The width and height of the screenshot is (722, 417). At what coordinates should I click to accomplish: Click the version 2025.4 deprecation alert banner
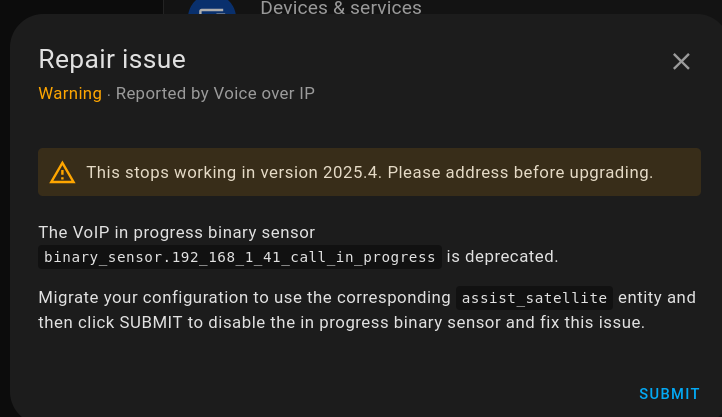369,172
